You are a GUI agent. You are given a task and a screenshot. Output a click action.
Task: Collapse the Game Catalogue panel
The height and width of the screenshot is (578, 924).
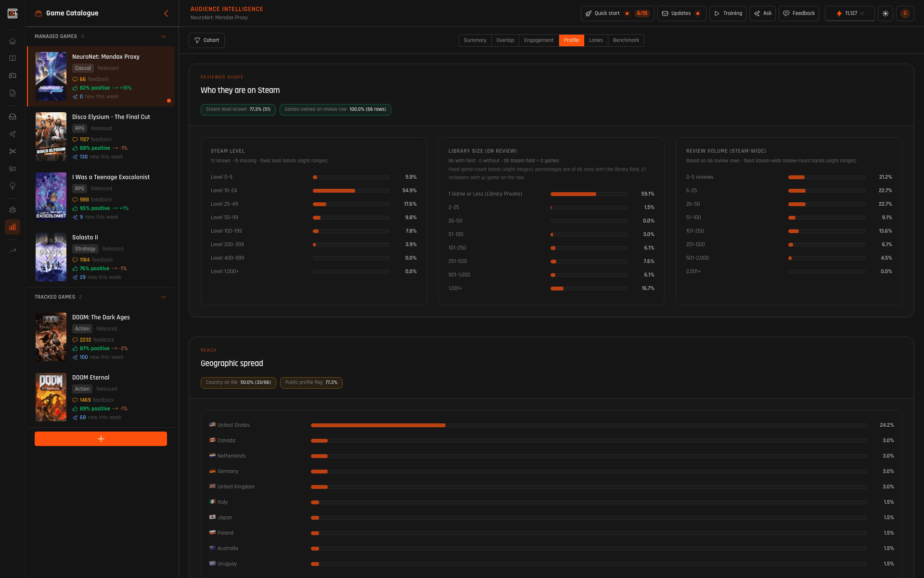coord(166,13)
